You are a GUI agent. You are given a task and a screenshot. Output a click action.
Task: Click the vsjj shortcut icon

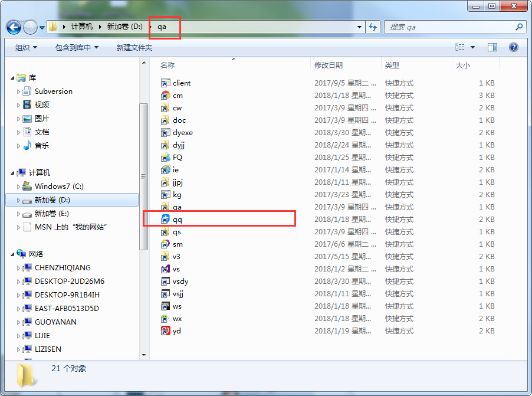pyautogui.click(x=165, y=294)
